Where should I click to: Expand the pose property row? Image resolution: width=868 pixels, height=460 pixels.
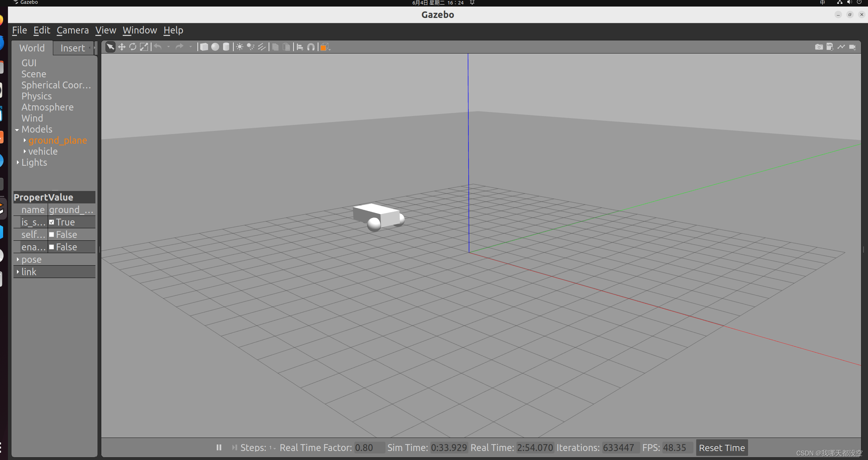pos(18,259)
